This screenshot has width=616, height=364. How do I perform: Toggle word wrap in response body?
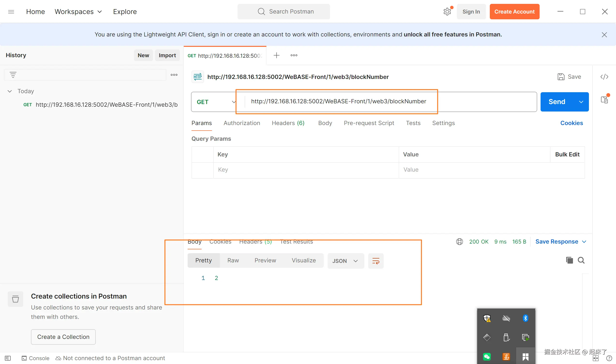[x=375, y=261]
